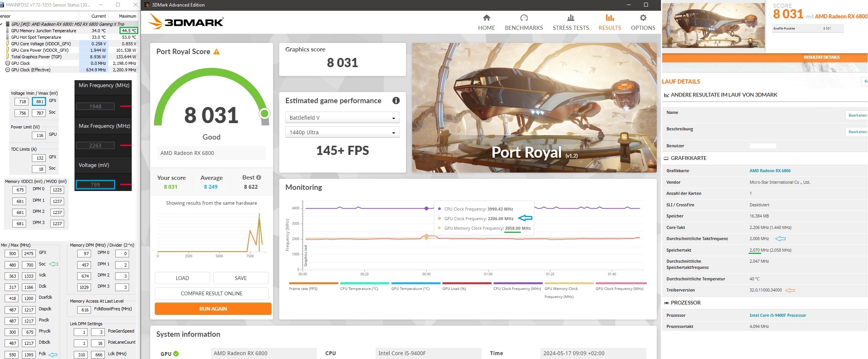The height and width of the screenshot is (359, 868).
Task: Click the lightning icon for GPU Core Power row
Action: 8,50
